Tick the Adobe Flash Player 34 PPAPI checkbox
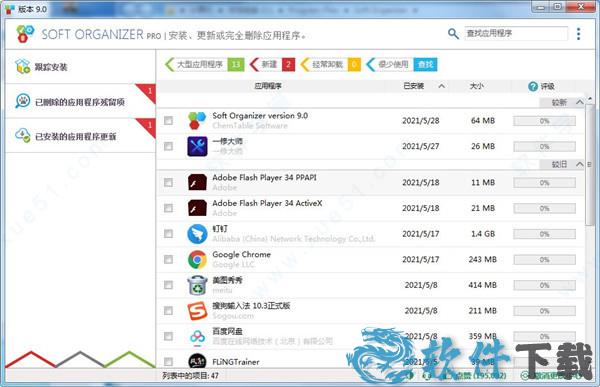The width and height of the screenshot is (600, 387). tap(168, 182)
